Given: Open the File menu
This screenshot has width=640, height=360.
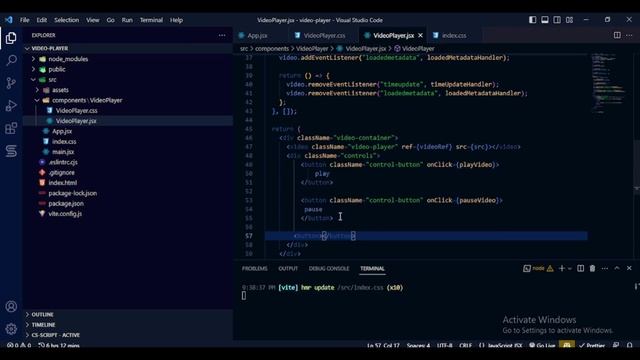Looking at the screenshot, I should coord(24,20).
